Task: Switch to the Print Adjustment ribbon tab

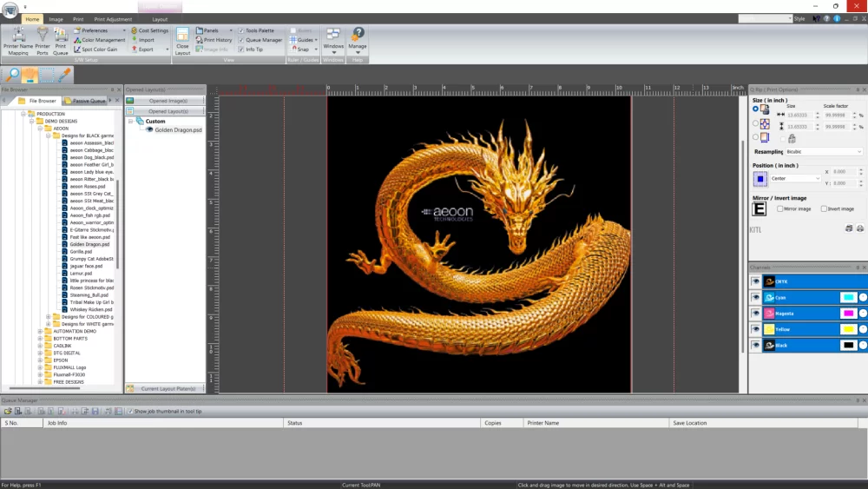Action: [x=114, y=18]
